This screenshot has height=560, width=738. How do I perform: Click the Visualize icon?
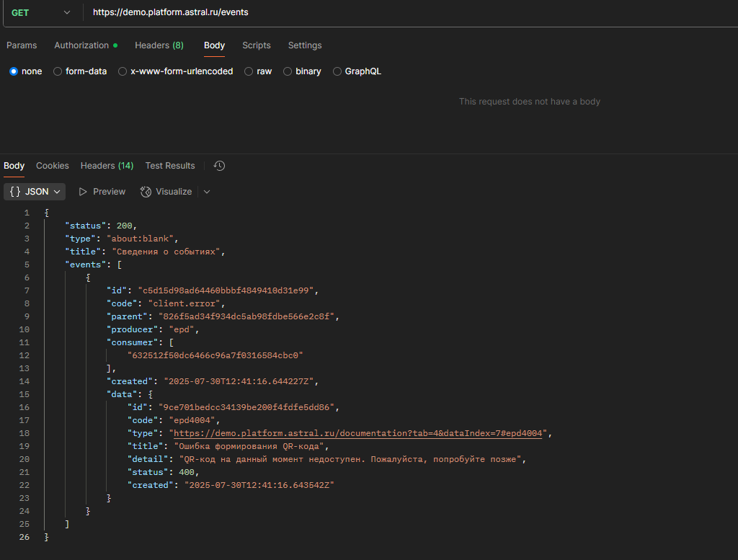point(146,192)
